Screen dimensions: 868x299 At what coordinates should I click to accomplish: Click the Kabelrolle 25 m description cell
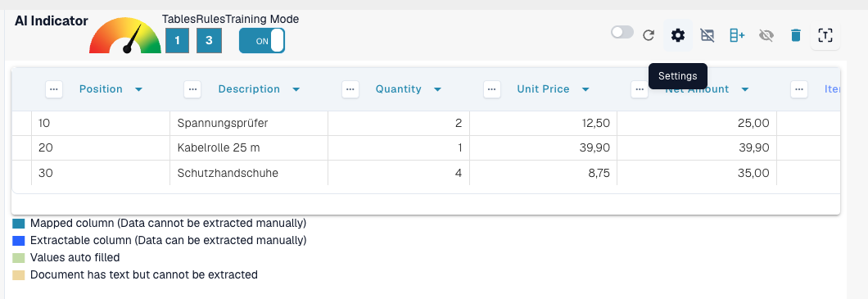tap(249, 147)
